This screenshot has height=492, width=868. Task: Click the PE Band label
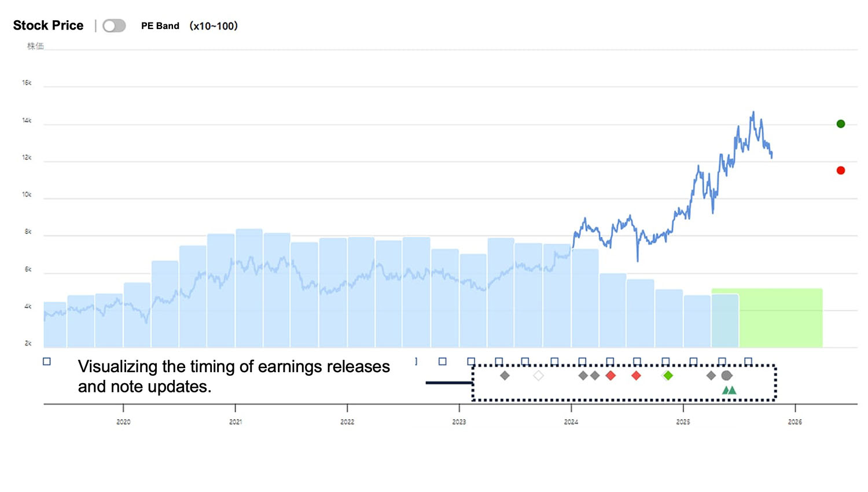click(x=160, y=26)
